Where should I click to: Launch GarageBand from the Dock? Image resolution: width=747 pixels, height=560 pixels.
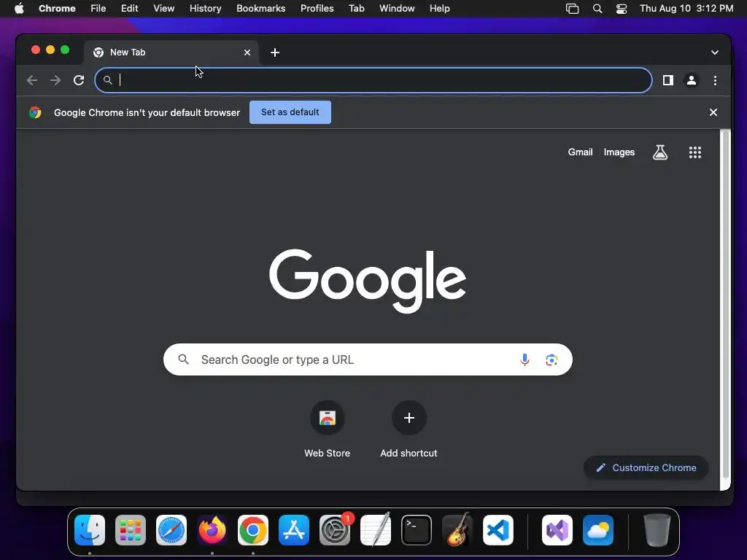[x=457, y=530]
